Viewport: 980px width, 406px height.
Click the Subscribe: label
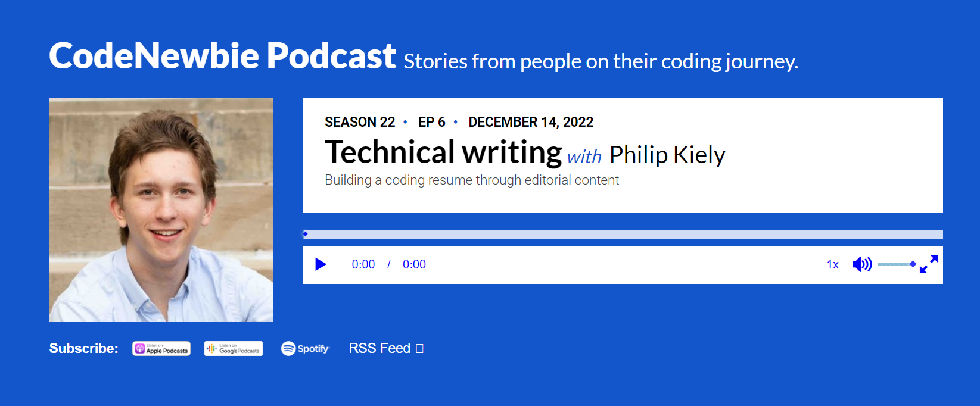click(84, 348)
